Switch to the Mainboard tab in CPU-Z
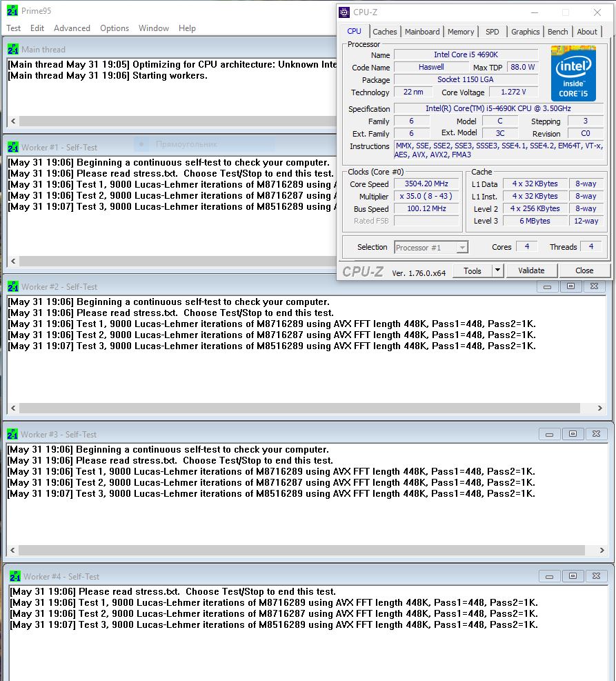 (422, 32)
